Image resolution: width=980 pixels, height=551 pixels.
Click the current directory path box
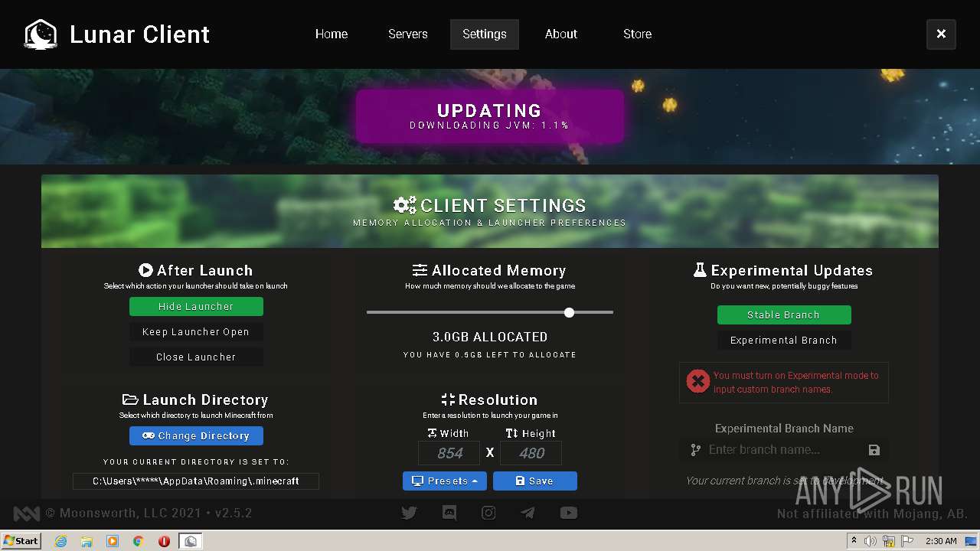[196, 481]
